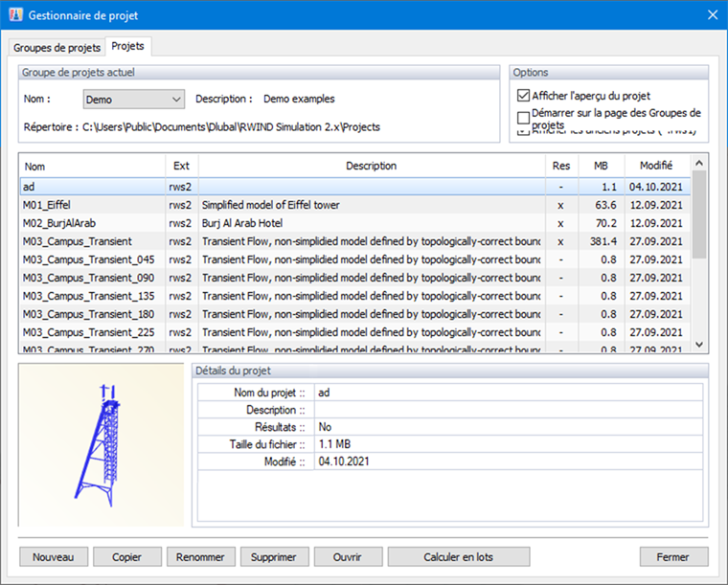Click the Résultats value 'No'

pyautogui.click(x=509, y=427)
